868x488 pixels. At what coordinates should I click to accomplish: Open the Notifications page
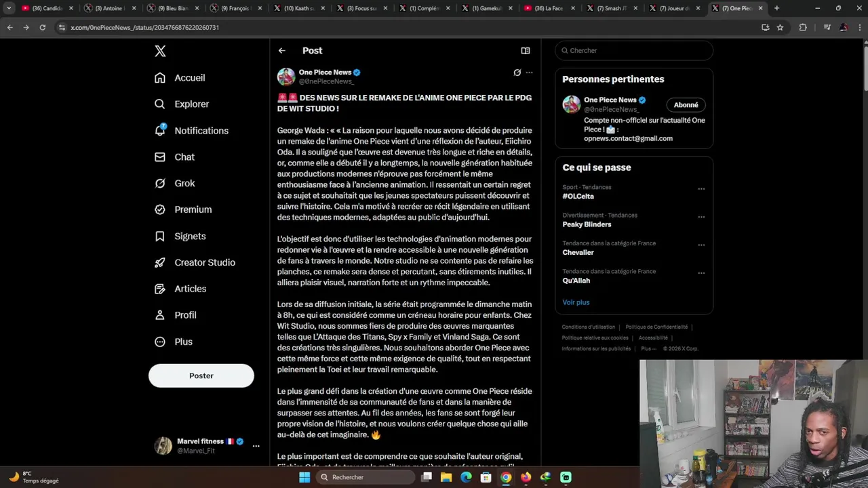coord(191,131)
